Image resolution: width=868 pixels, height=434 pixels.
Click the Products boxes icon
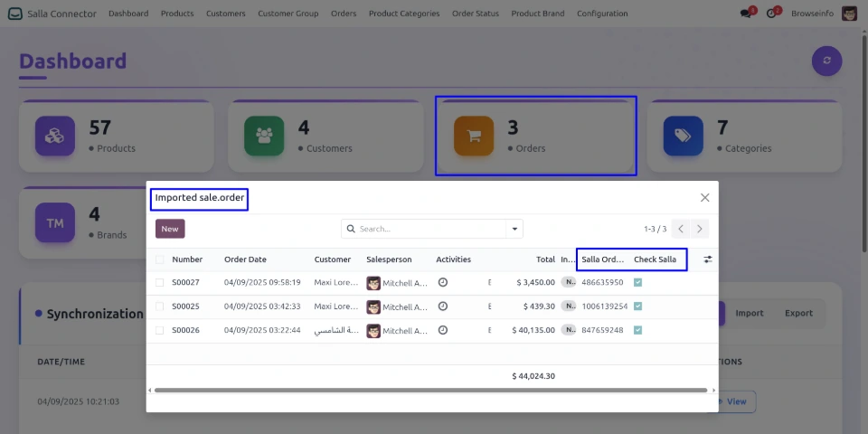tap(54, 136)
